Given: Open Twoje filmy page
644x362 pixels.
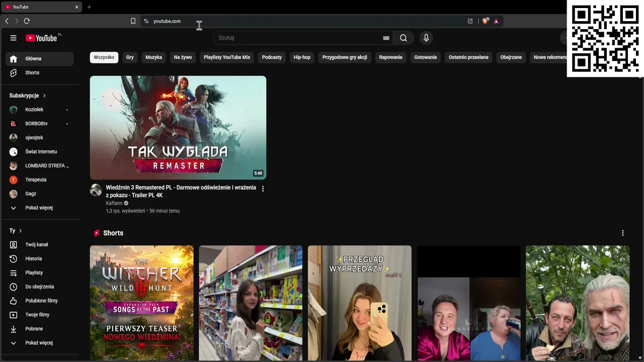Looking at the screenshot, I should (x=40, y=315).
